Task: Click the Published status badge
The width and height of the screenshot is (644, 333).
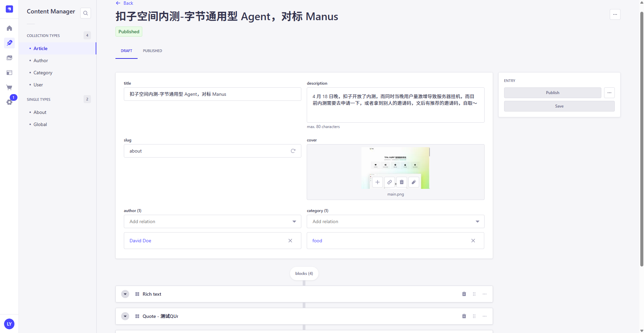Action: (x=129, y=32)
